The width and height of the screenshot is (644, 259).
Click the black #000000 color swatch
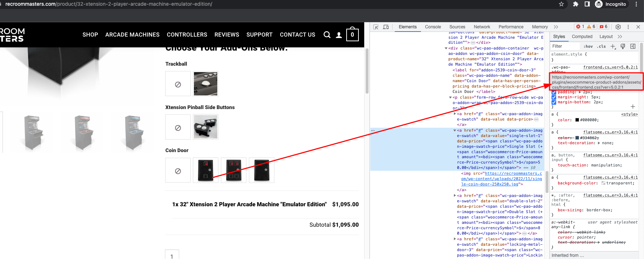pyautogui.click(x=577, y=120)
